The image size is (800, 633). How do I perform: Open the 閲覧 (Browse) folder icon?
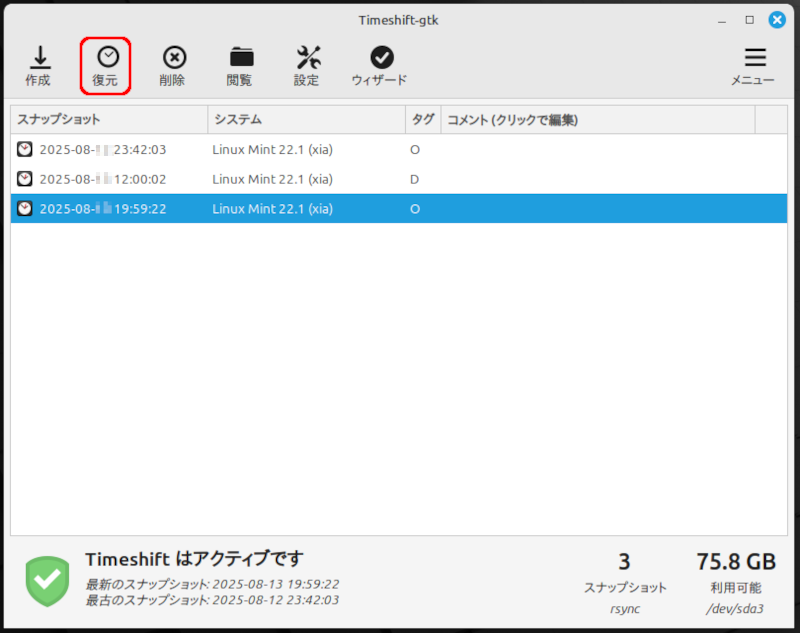pos(240,58)
